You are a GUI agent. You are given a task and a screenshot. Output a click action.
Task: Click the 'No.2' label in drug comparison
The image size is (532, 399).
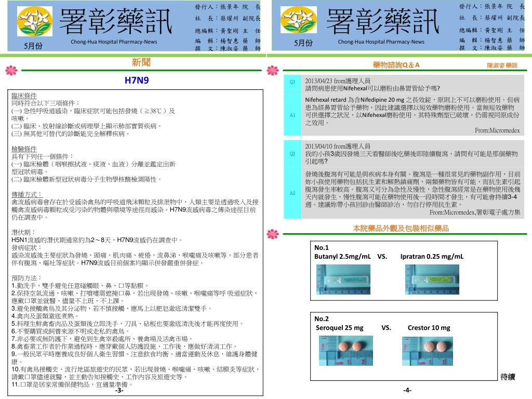point(321,318)
